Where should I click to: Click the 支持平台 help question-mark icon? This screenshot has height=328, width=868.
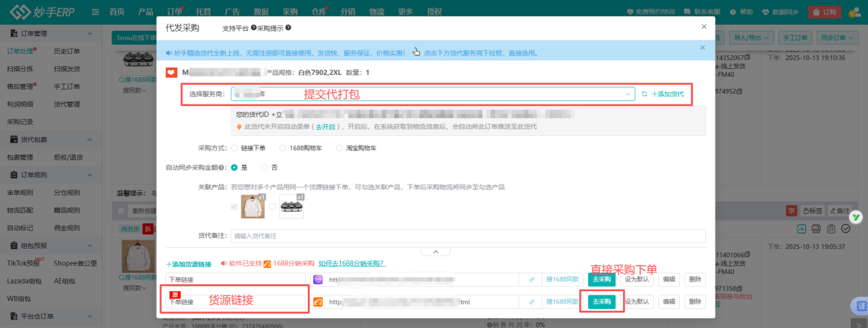[254, 28]
